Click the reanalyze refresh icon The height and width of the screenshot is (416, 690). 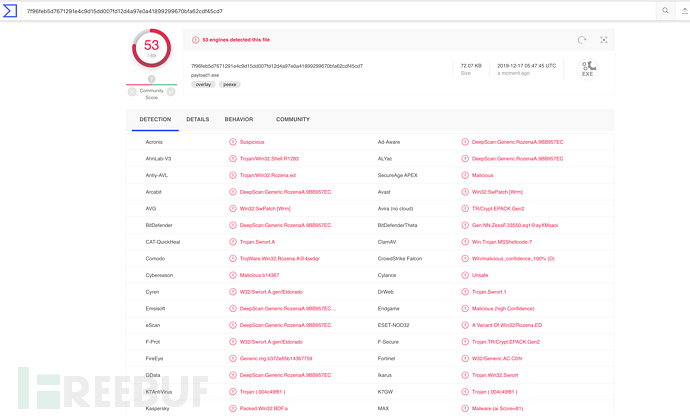tap(582, 40)
